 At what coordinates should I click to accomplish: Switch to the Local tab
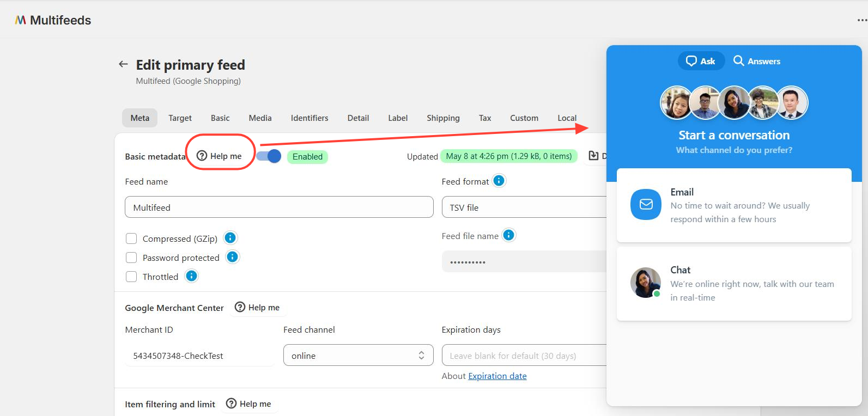(567, 118)
